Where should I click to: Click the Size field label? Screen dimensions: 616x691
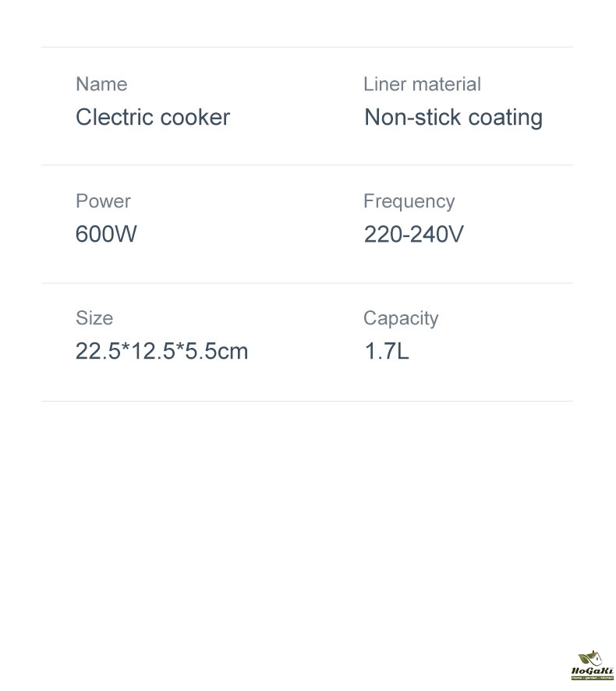point(94,318)
